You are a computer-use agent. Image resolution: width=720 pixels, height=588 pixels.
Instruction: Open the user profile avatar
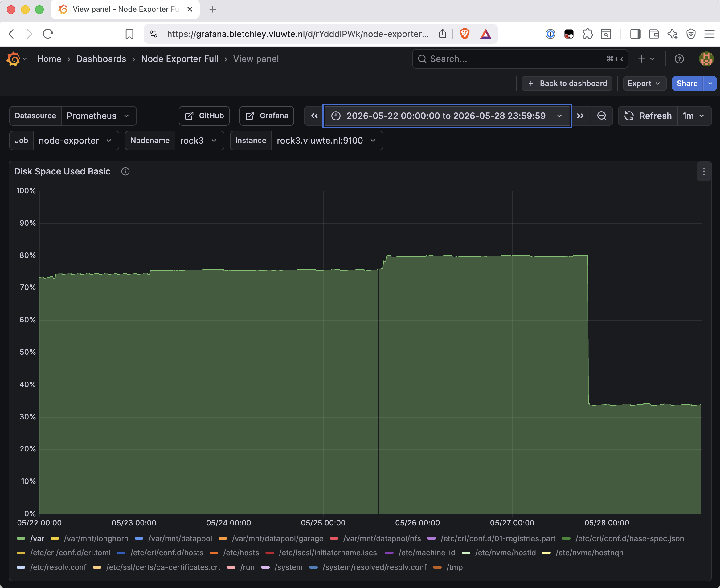click(706, 59)
